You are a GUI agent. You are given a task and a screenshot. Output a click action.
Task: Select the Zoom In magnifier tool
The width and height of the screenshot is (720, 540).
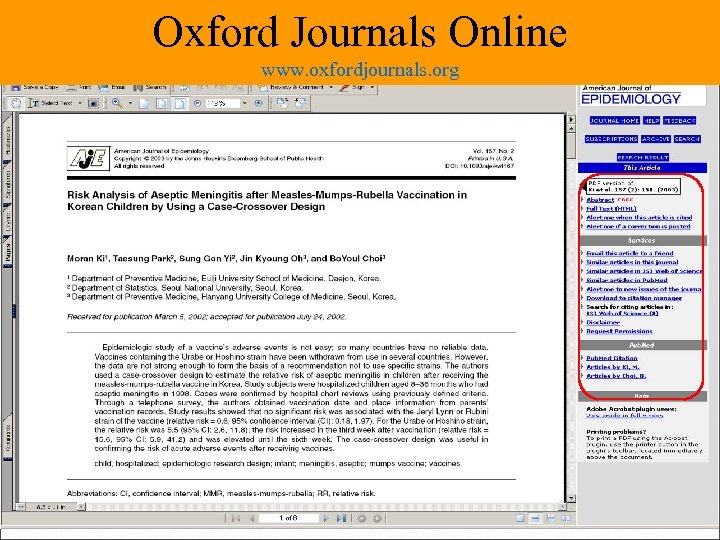pos(117,103)
